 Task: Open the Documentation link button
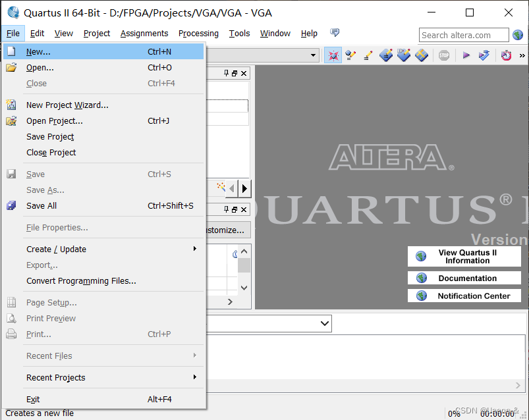click(x=464, y=278)
